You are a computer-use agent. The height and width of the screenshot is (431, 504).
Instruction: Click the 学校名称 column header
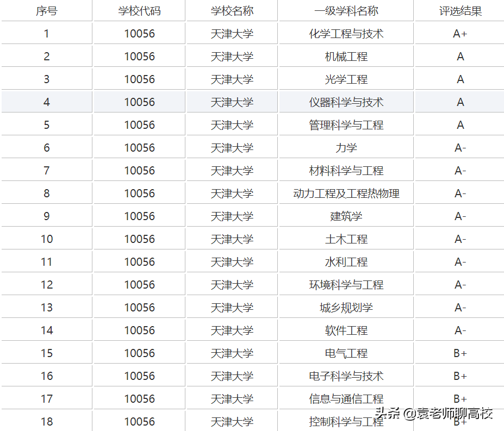click(x=231, y=10)
